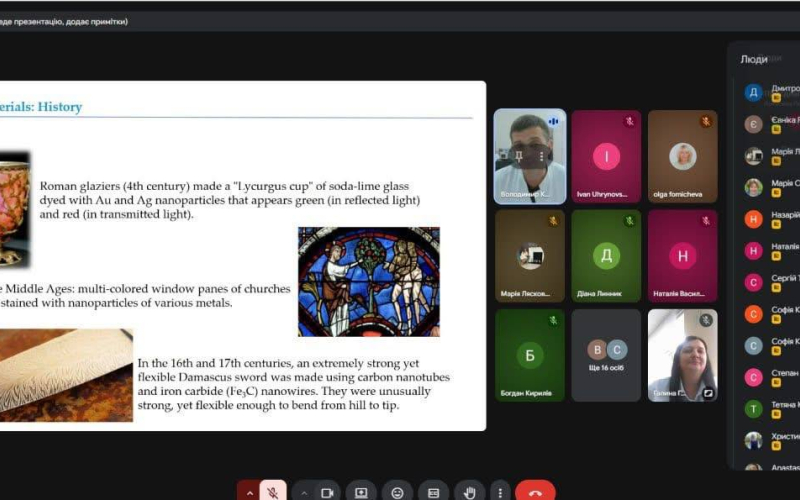Click the Lycurgus cup image on the slide
The width and height of the screenshot is (800, 500).
click(x=15, y=209)
